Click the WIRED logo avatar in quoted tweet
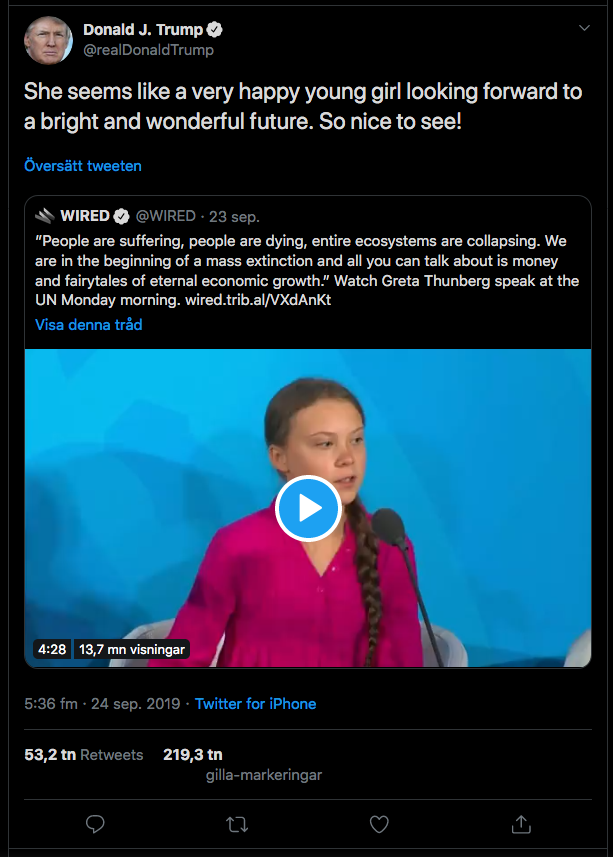Screen dimensions: 613x857 click(x=45, y=216)
